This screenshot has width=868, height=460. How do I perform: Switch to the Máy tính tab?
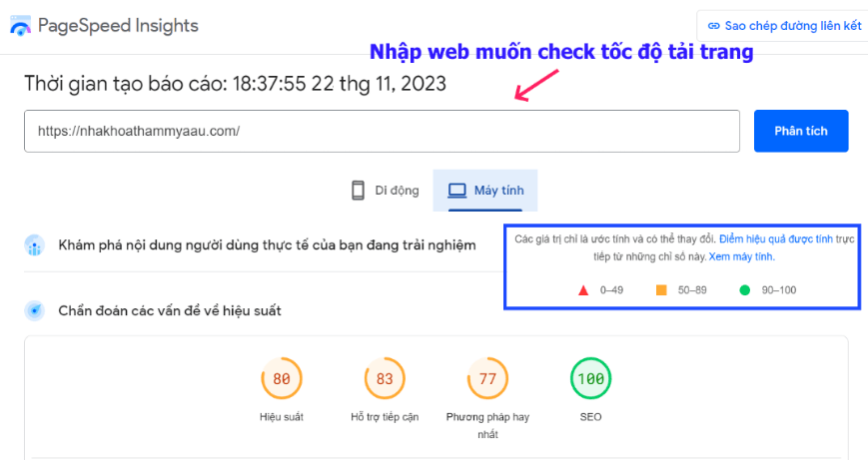[484, 191]
